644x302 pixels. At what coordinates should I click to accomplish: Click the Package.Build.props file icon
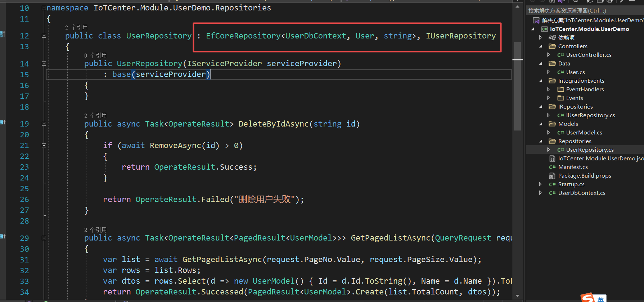pyautogui.click(x=552, y=176)
